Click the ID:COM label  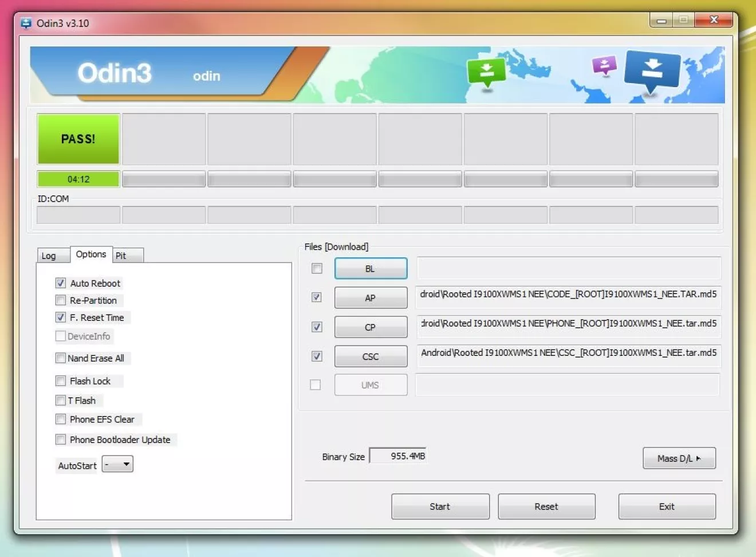[x=53, y=199]
